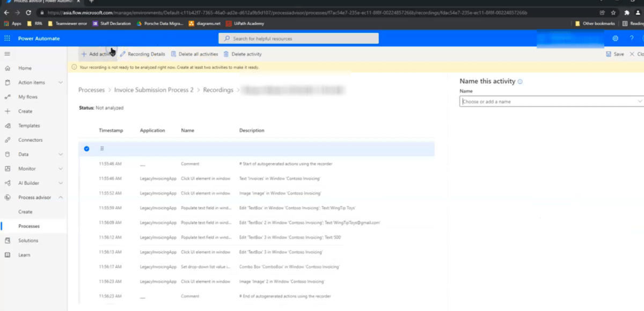This screenshot has height=311, width=644.
Task: Click the browser address bar
Action: 317,12
